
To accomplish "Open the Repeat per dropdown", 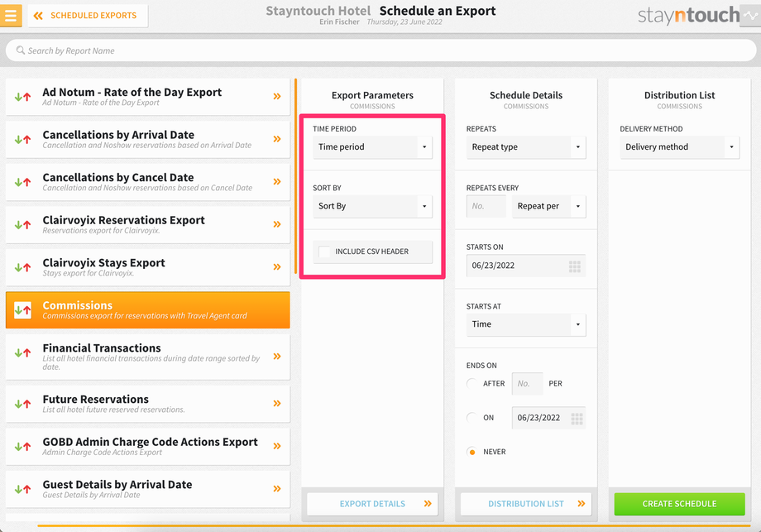I will [549, 206].
